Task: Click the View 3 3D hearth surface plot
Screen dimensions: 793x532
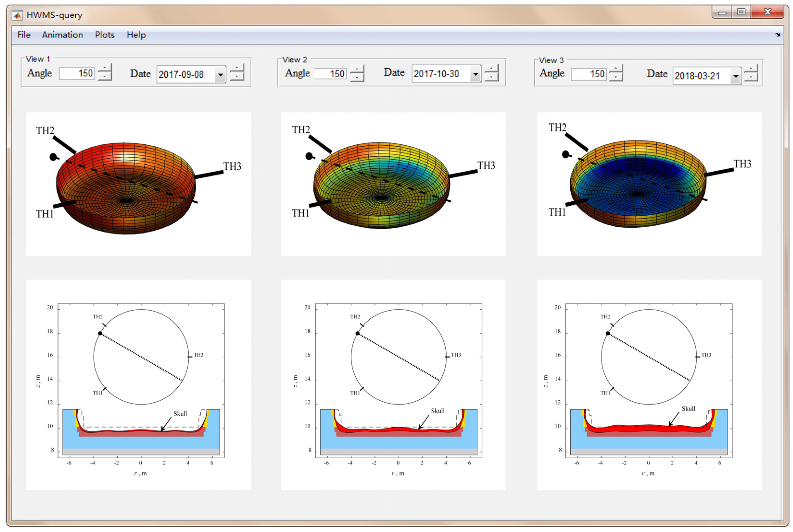Action: click(638, 184)
